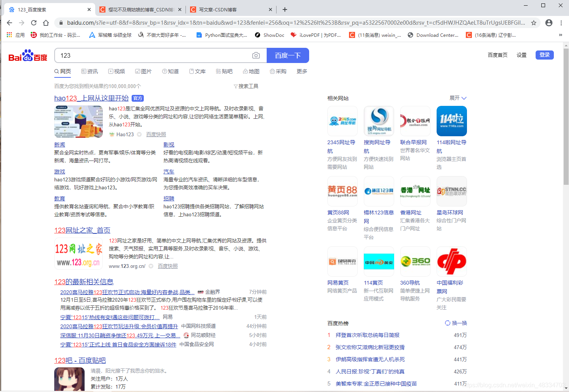
Task: Open the hao123 游戏 sublink
Action: pos(60,172)
